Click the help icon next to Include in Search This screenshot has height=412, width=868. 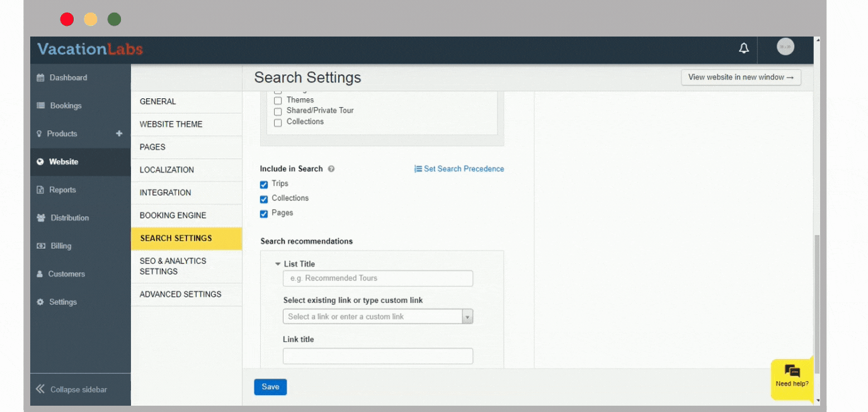tap(331, 169)
